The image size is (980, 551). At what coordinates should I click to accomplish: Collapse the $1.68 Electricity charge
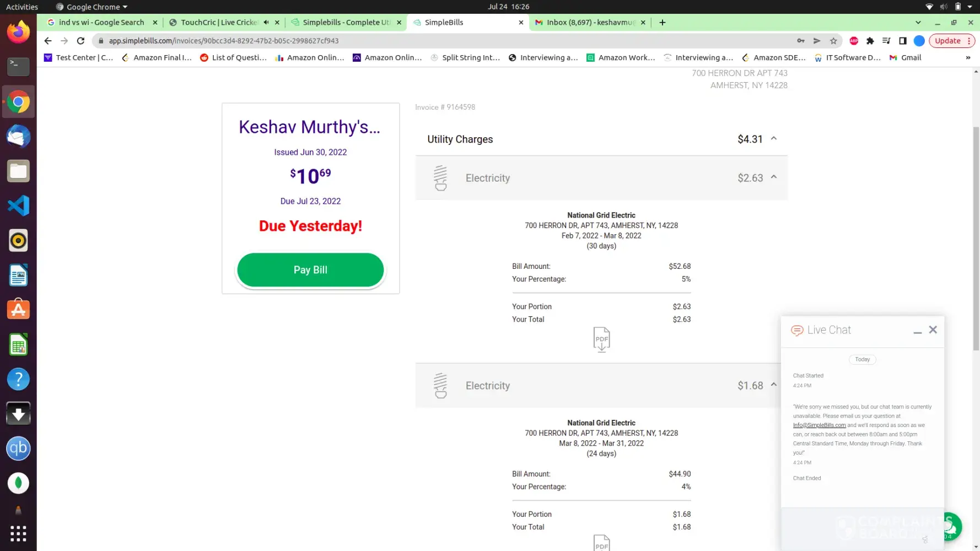tap(774, 385)
